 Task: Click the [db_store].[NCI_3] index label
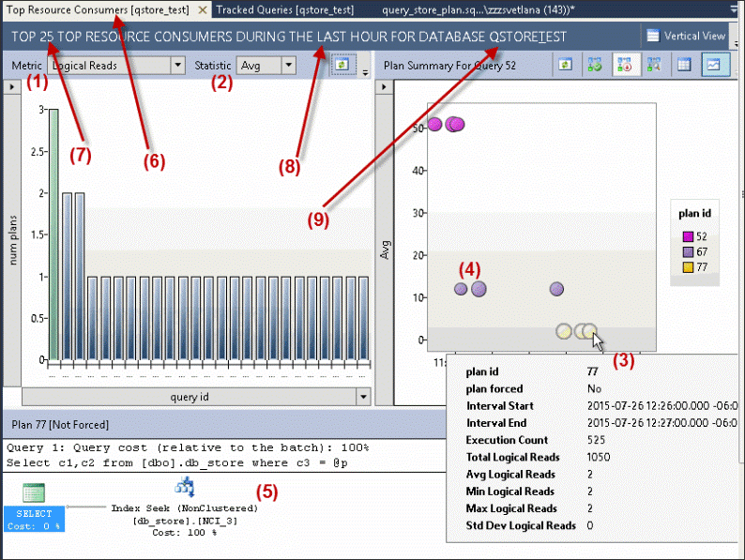[185, 521]
